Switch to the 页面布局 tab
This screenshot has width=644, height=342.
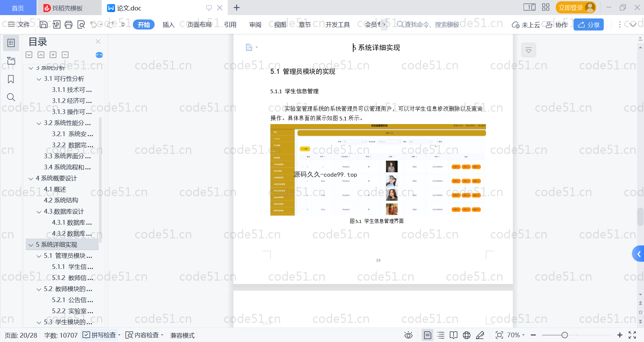point(199,24)
